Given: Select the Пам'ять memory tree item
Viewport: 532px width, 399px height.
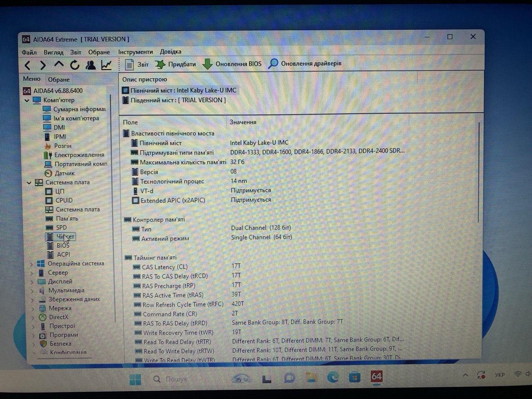Looking at the screenshot, I should pos(62,219).
